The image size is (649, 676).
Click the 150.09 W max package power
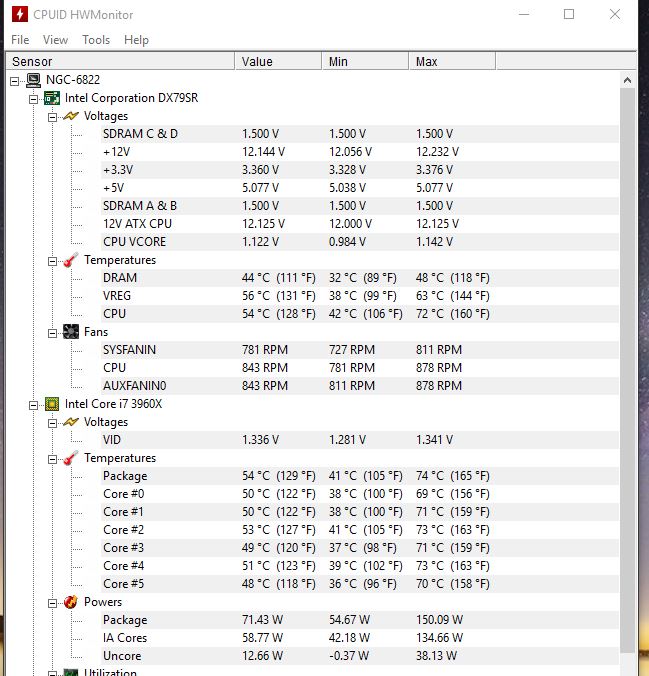coord(439,620)
